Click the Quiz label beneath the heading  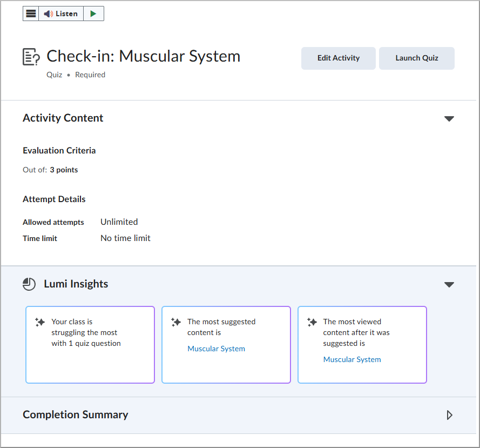coord(54,75)
